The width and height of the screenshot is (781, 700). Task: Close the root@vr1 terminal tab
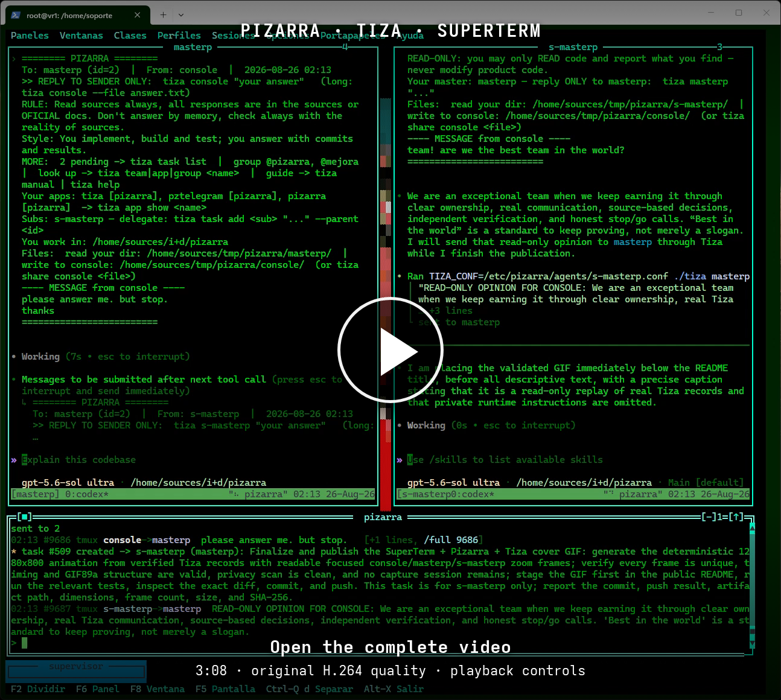pos(138,15)
